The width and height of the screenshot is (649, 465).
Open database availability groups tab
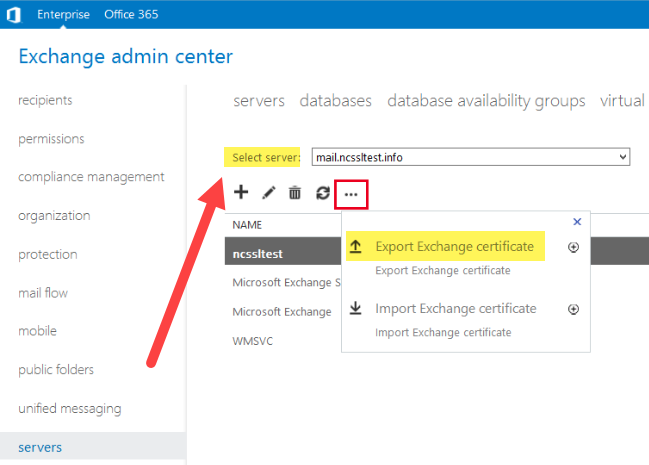click(x=486, y=101)
